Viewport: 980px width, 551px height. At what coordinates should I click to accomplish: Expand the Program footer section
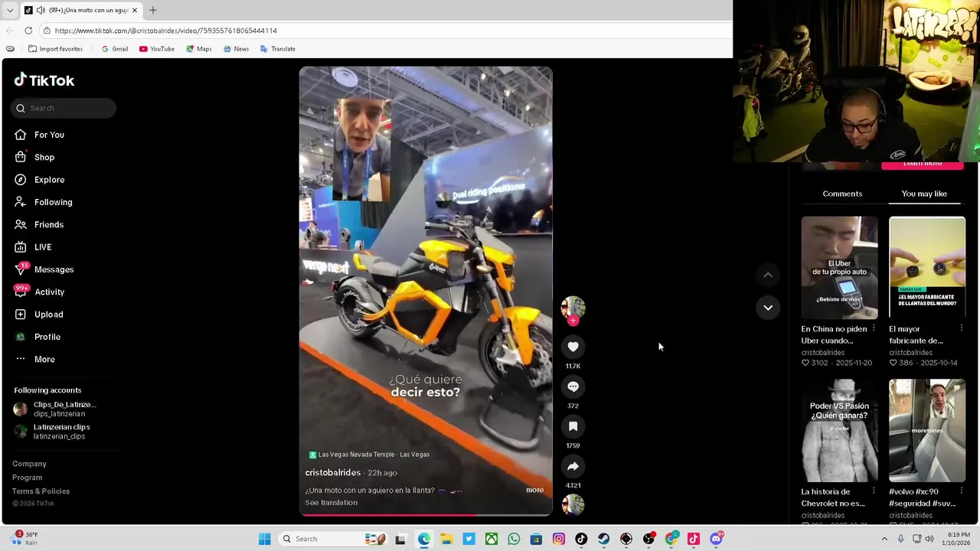(27, 478)
